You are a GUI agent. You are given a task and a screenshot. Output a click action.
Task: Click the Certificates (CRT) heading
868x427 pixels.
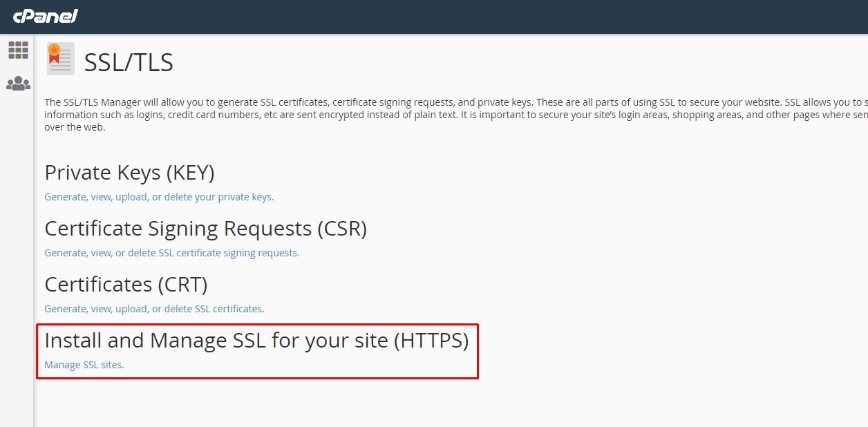point(126,285)
